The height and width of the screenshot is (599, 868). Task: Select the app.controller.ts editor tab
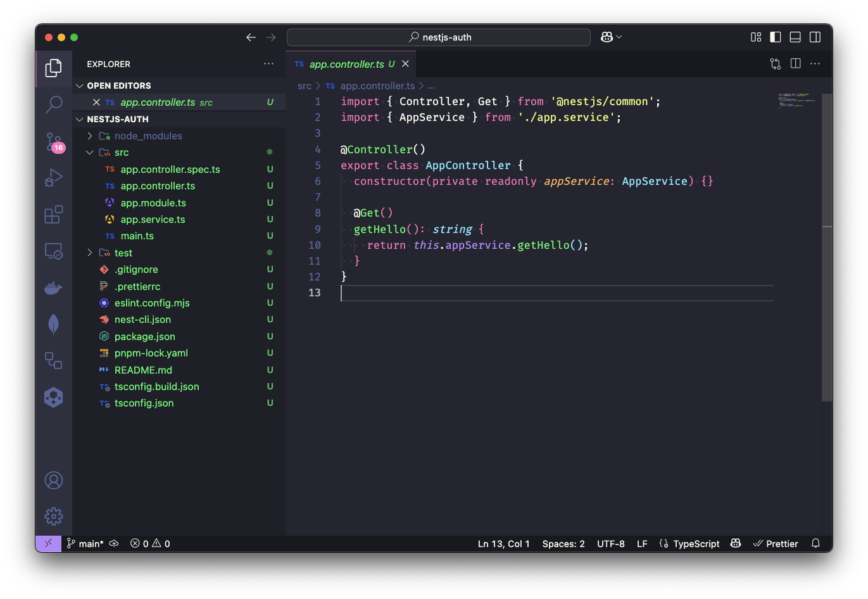[x=351, y=64]
